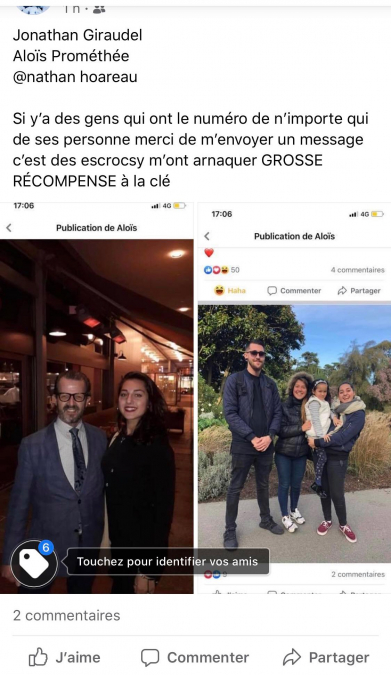Tap the audience friends icon near timestamp
The width and height of the screenshot is (391, 675).
99,9
